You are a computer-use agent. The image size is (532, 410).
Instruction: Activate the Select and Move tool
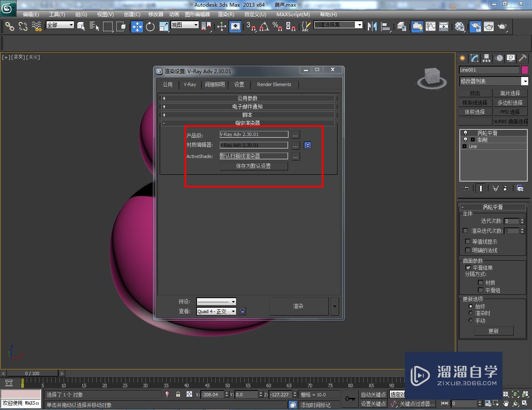coord(137,27)
